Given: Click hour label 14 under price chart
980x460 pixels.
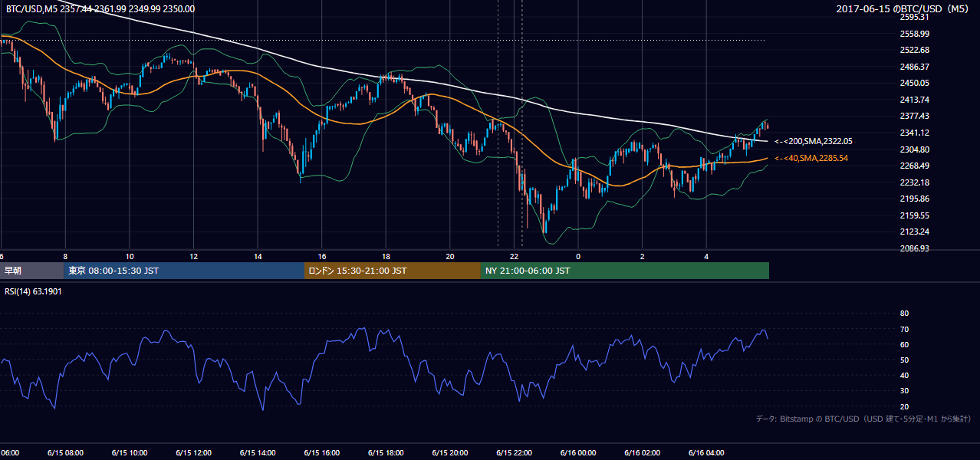Looking at the screenshot, I should [258, 256].
